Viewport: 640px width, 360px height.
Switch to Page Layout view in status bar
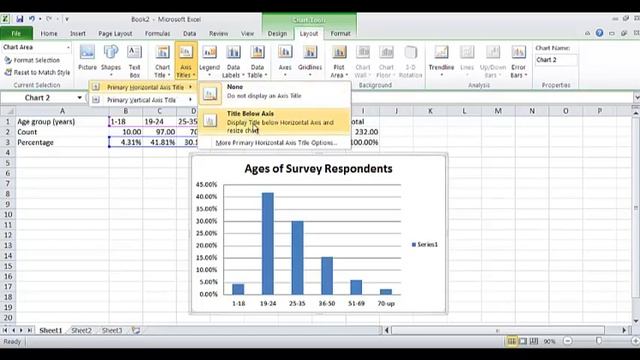523,341
